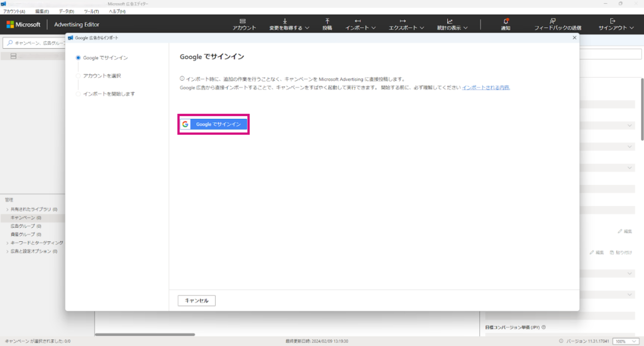
Task: Click the account icon in the left tree
Action: pos(13,56)
